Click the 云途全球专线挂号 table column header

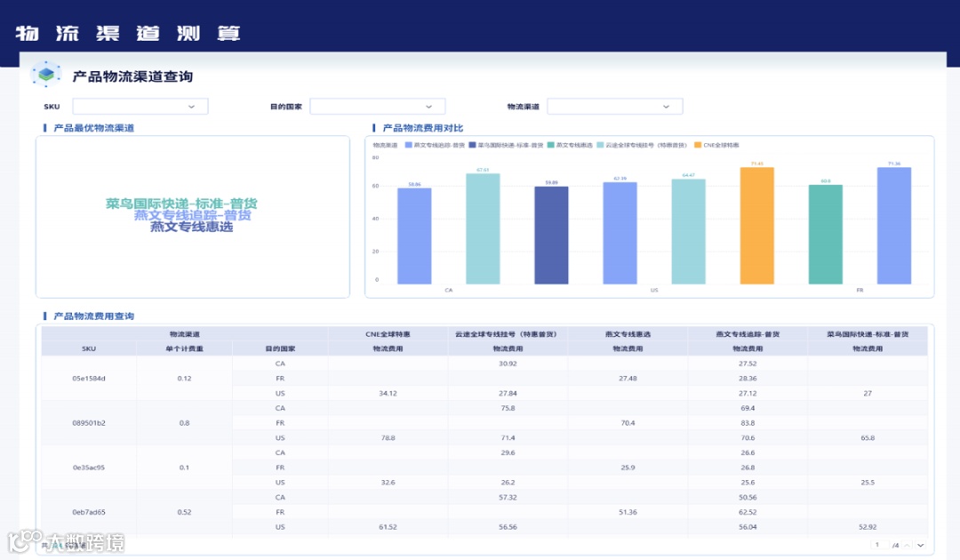click(x=508, y=334)
